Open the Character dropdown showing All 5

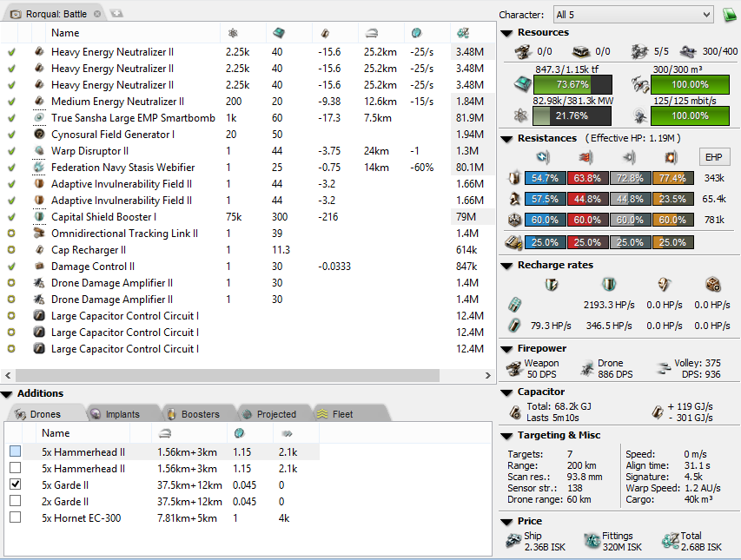[632, 15]
